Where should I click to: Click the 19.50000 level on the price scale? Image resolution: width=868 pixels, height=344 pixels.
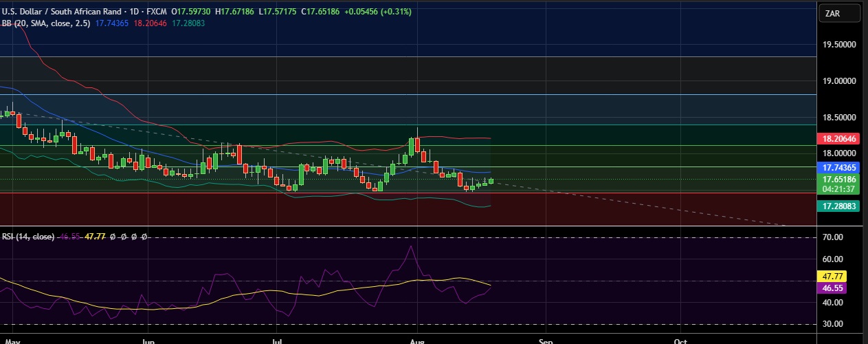pyautogui.click(x=839, y=44)
